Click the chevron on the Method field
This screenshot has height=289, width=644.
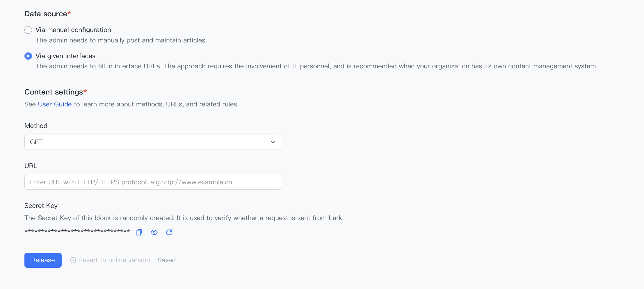click(273, 142)
